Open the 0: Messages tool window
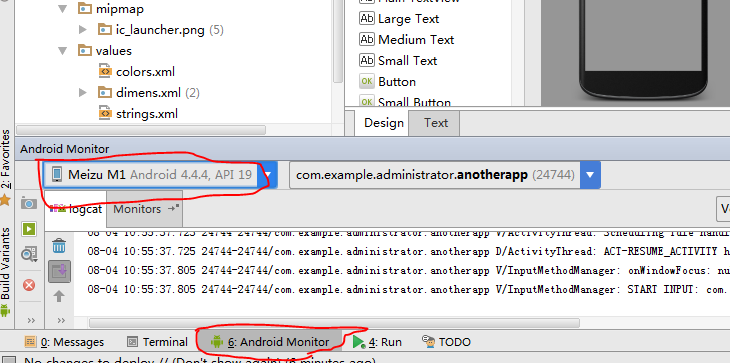Image resolution: width=730 pixels, height=363 pixels. [x=64, y=342]
